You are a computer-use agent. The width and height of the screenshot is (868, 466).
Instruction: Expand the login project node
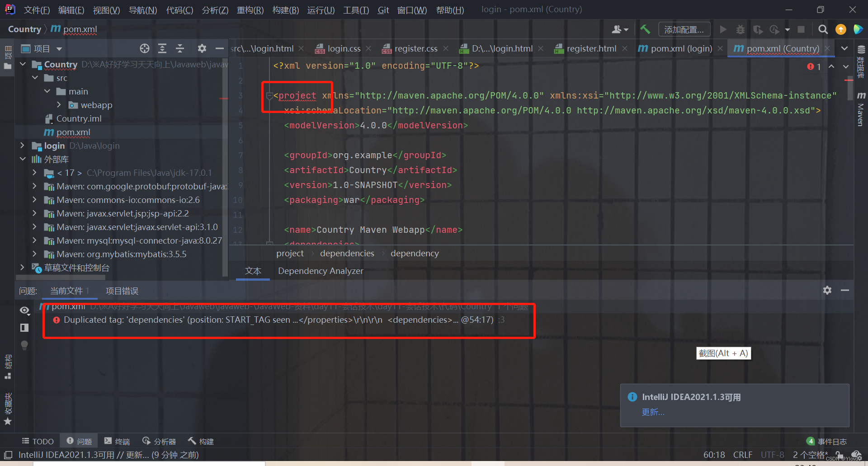pos(22,146)
